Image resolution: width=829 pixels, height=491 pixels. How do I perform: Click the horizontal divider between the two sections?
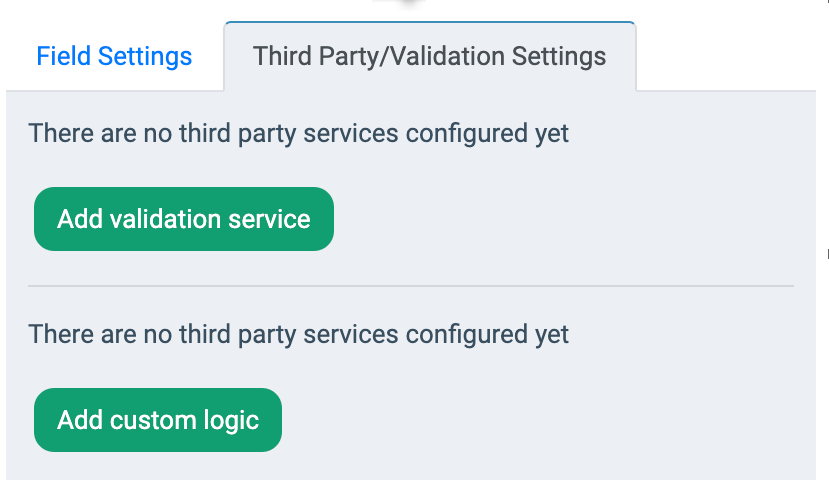click(x=410, y=286)
